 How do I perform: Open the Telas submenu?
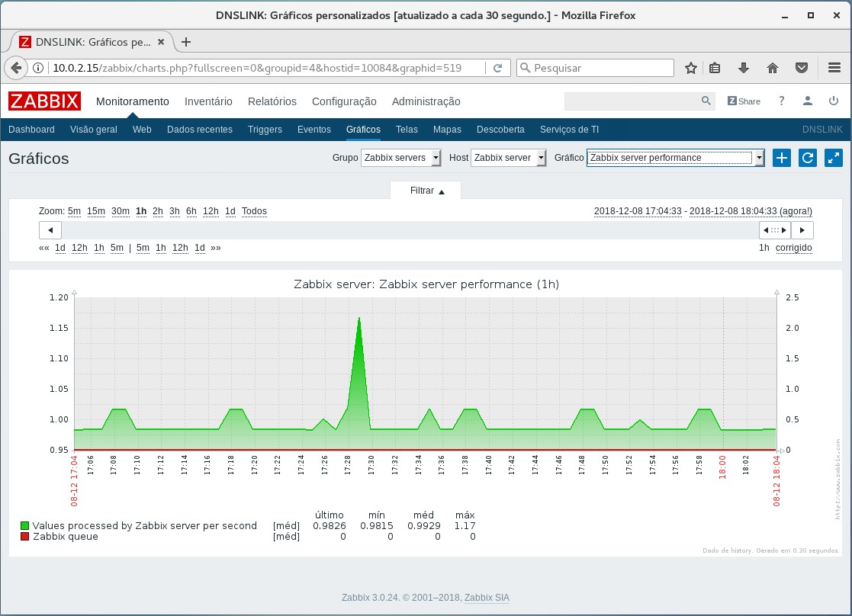coord(407,130)
